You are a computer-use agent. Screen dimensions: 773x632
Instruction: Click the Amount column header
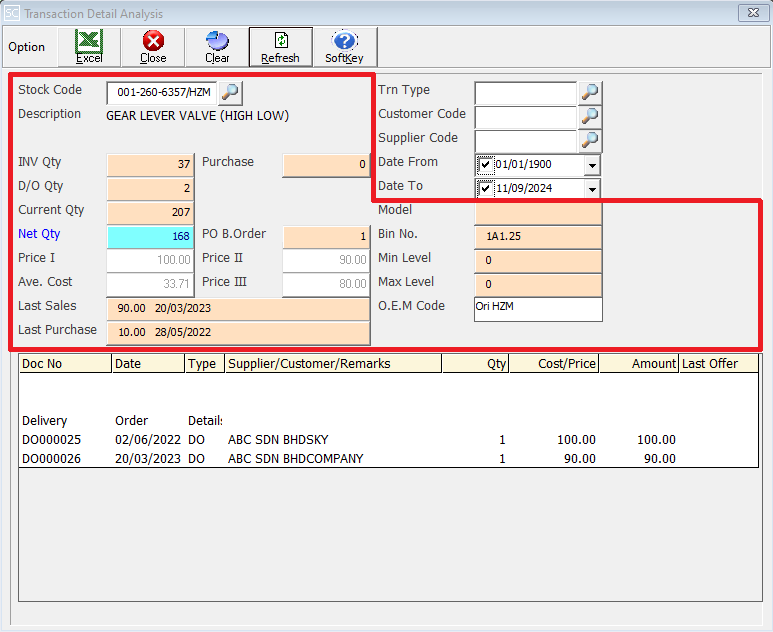point(639,363)
